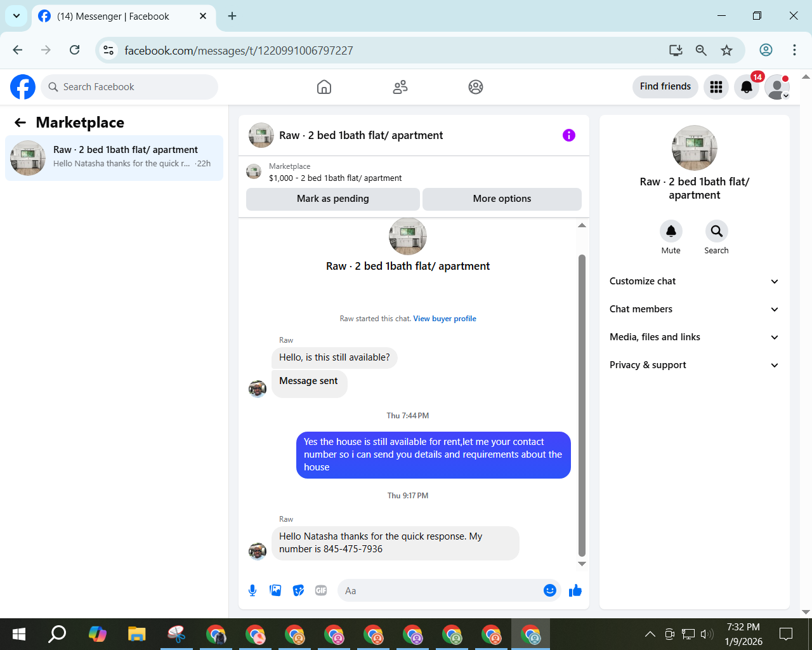Open Groups icon in top nav
This screenshot has height=650, width=812.
pos(476,87)
